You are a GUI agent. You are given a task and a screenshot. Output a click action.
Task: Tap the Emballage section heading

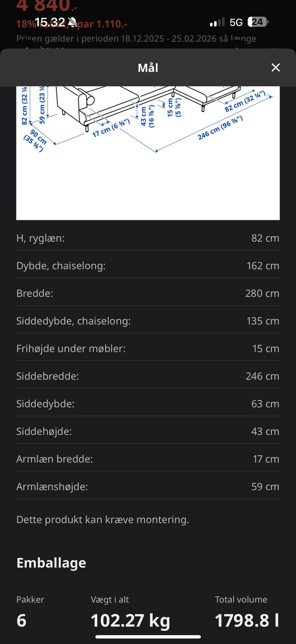[x=51, y=563]
